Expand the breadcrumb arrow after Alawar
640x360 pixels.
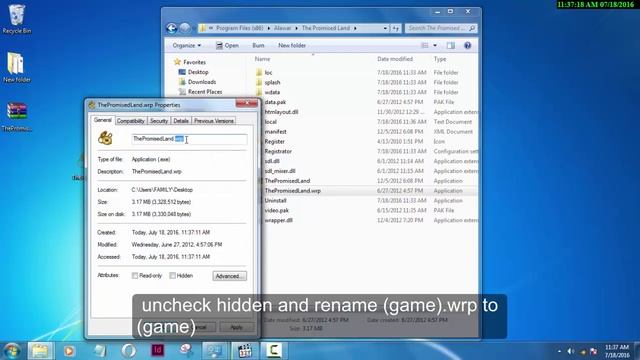click(x=297, y=28)
